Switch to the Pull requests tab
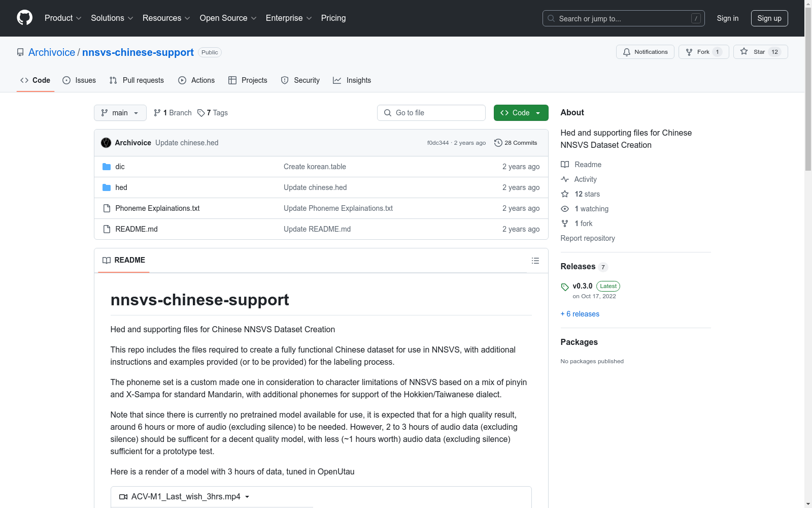The height and width of the screenshot is (508, 812). point(137,80)
